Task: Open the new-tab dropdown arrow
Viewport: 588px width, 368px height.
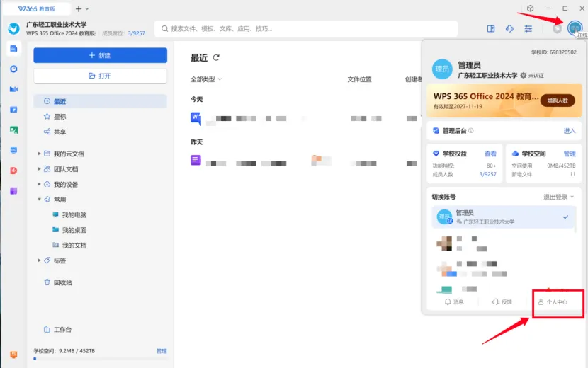Action: (87, 8)
